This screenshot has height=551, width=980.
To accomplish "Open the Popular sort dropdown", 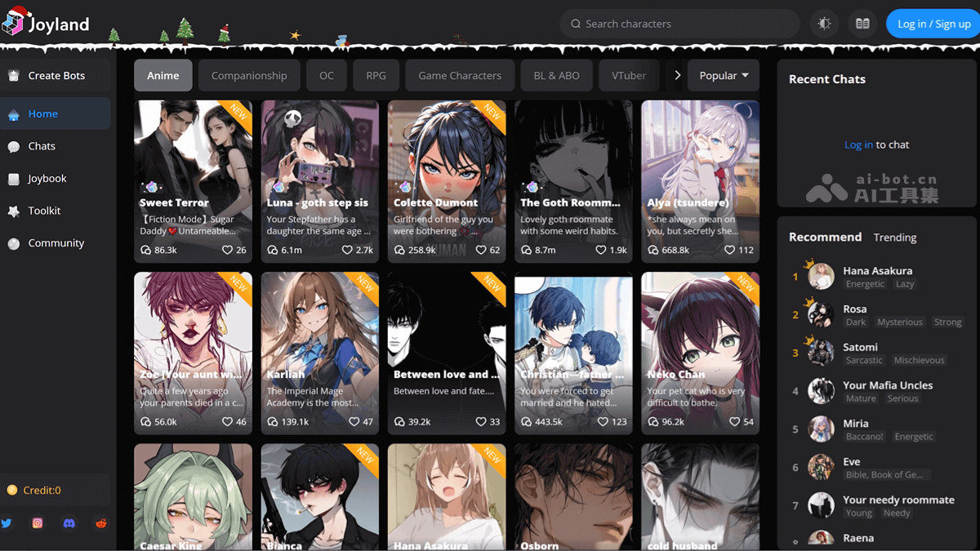I will click(x=724, y=75).
